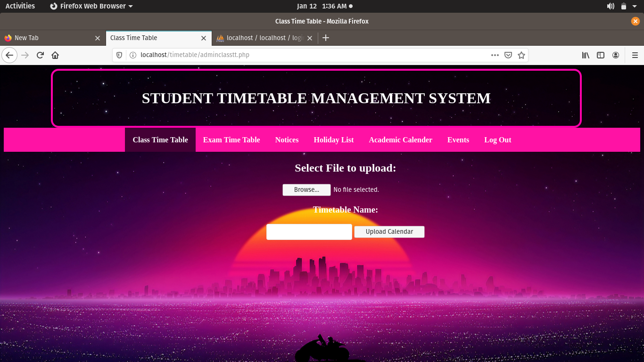This screenshot has height=362, width=644.
Task: Open a new tab with plus icon
Action: (325, 38)
